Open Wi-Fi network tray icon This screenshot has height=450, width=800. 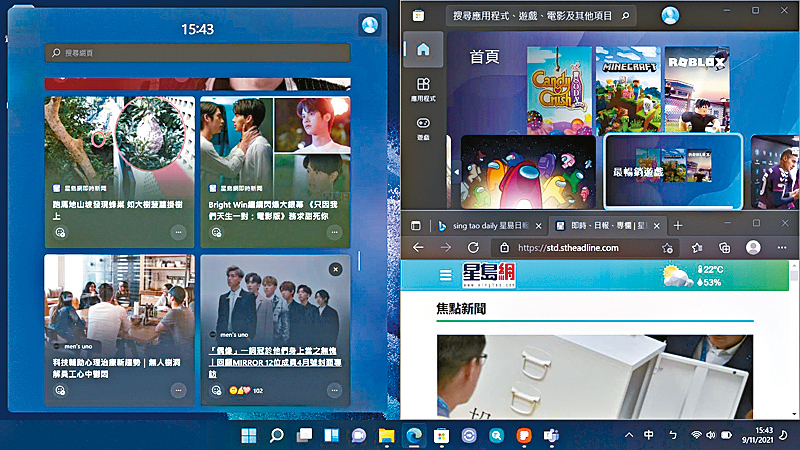pos(696,435)
